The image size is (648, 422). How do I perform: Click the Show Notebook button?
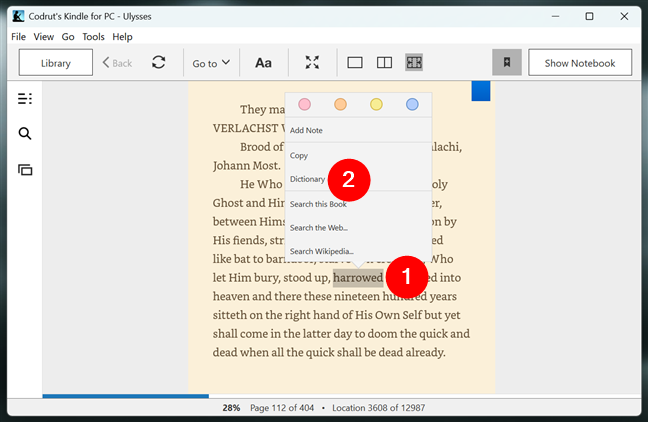tap(580, 63)
